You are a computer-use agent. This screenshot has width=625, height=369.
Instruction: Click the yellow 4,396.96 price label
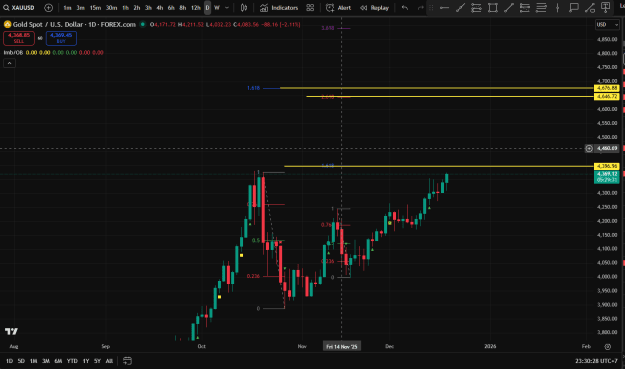pyautogui.click(x=607, y=166)
